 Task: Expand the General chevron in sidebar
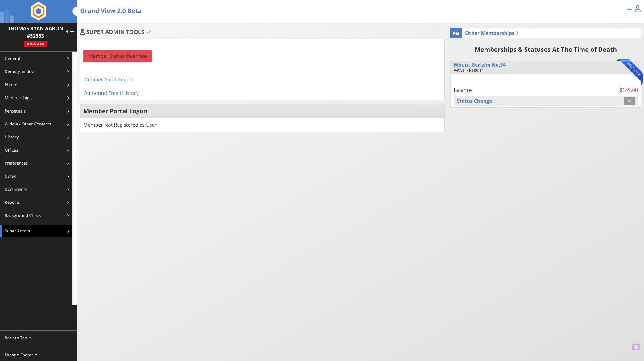tap(68, 59)
